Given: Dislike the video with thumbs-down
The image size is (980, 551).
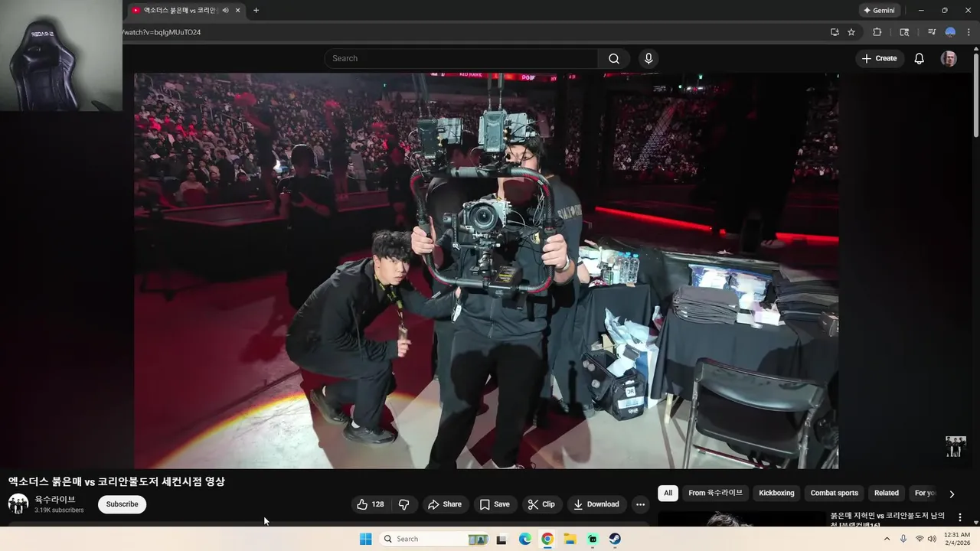Looking at the screenshot, I should click(403, 504).
